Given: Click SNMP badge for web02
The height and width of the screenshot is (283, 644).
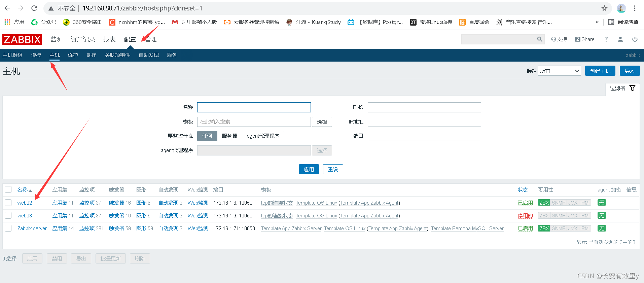Looking at the screenshot, I should (x=559, y=203).
